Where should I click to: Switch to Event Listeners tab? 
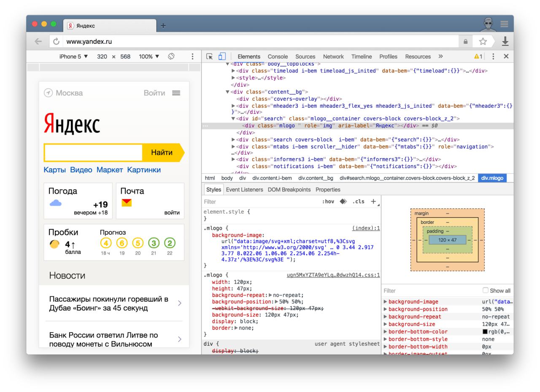[244, 190]
